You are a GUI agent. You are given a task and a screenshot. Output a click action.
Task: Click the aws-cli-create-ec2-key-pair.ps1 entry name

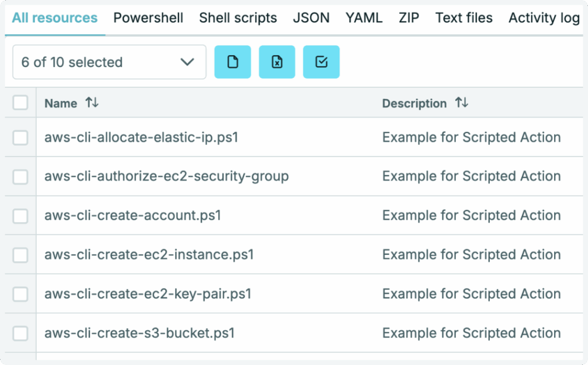click(148, 294)
